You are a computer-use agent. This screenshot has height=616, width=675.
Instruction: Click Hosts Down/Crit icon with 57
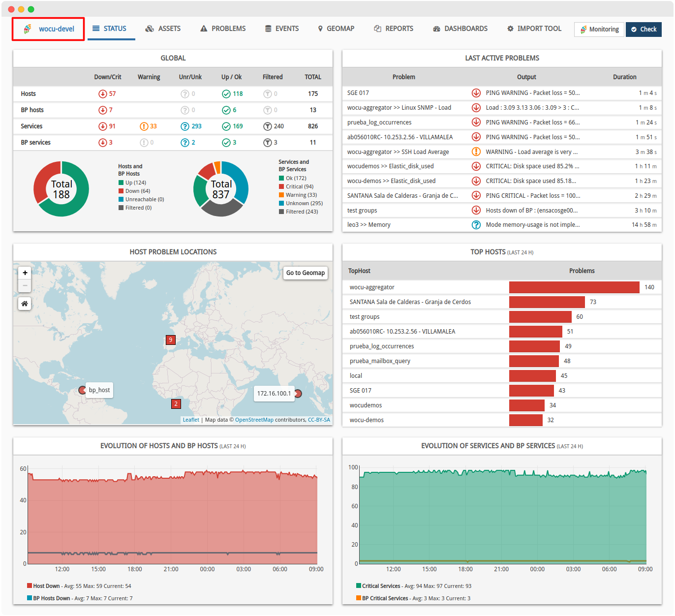[103, 93]
